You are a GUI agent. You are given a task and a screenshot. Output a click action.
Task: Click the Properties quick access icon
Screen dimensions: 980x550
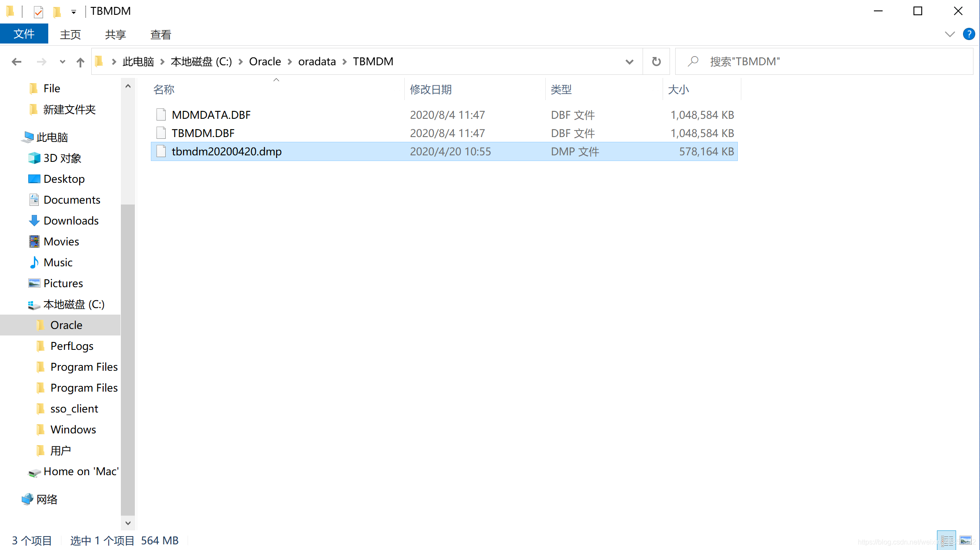coord(38,12)
